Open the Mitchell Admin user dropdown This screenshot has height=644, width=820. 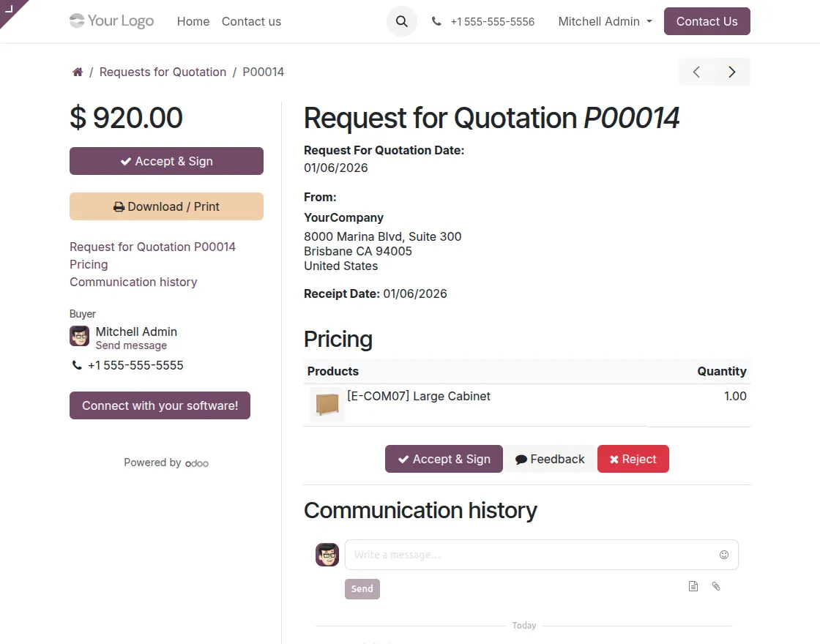(605, 21)
